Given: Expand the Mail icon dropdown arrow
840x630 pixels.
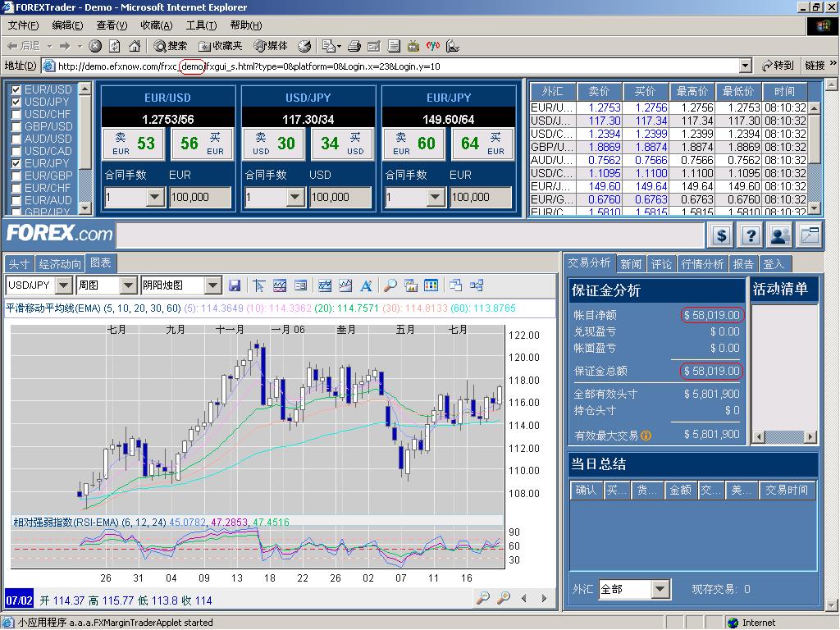Looking at the screenshot, I should tap(339, 47).
